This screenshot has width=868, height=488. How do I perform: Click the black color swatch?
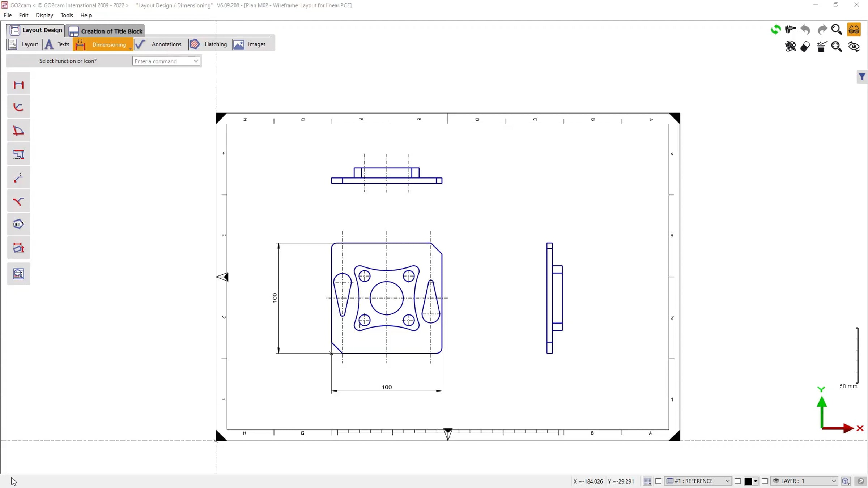[x=748, y=481]
